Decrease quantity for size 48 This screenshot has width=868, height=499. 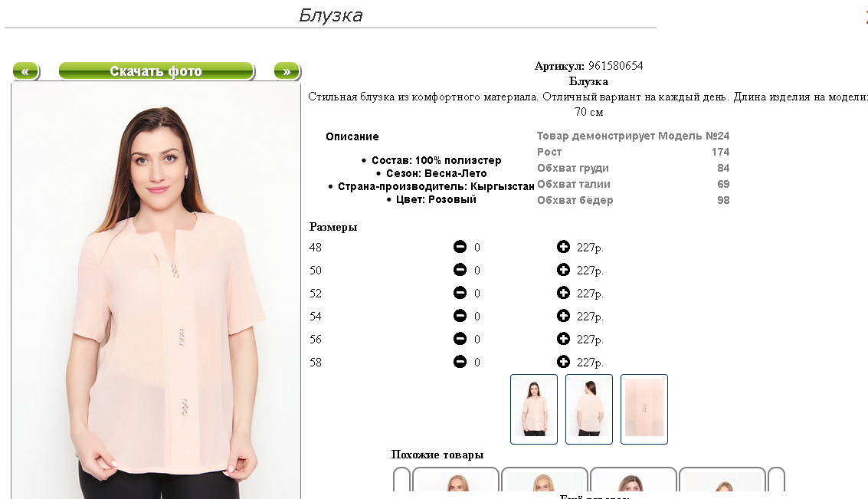tap(460, 247)
